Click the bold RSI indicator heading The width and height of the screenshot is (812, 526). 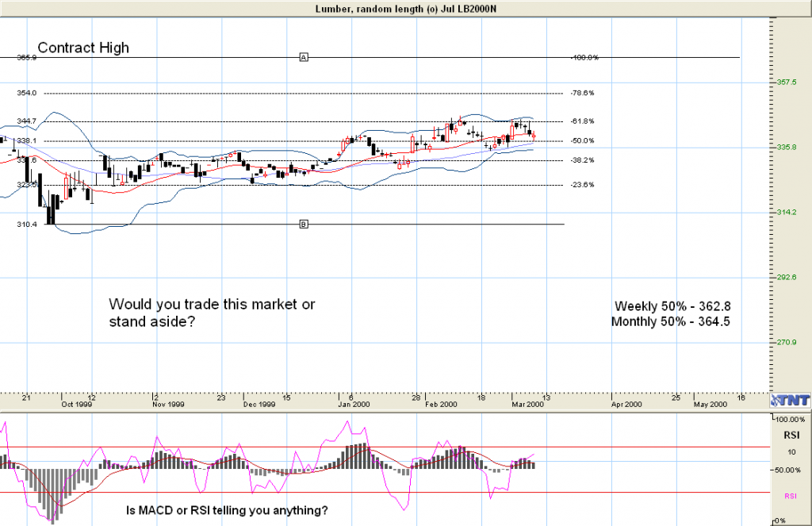click(x=791, y=436)
